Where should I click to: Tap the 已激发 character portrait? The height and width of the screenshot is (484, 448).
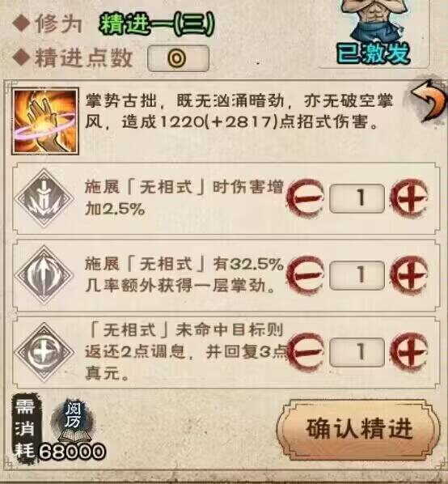coord(374,32)
